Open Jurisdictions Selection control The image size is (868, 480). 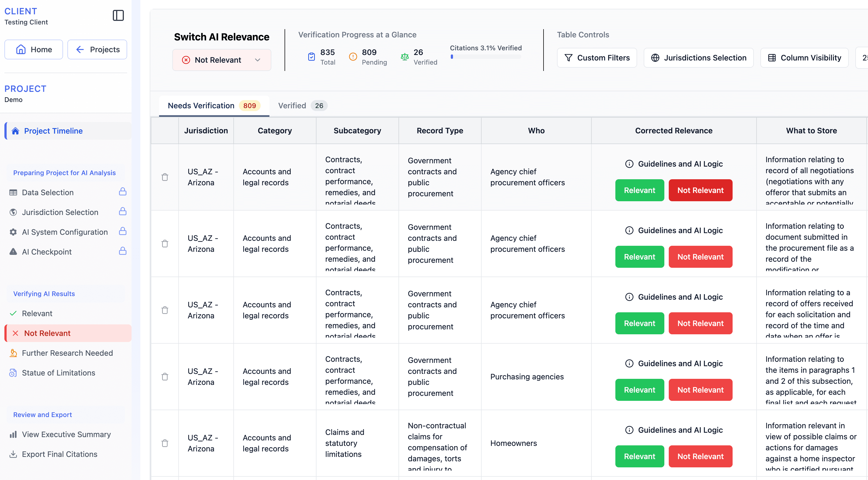(698, 58)
